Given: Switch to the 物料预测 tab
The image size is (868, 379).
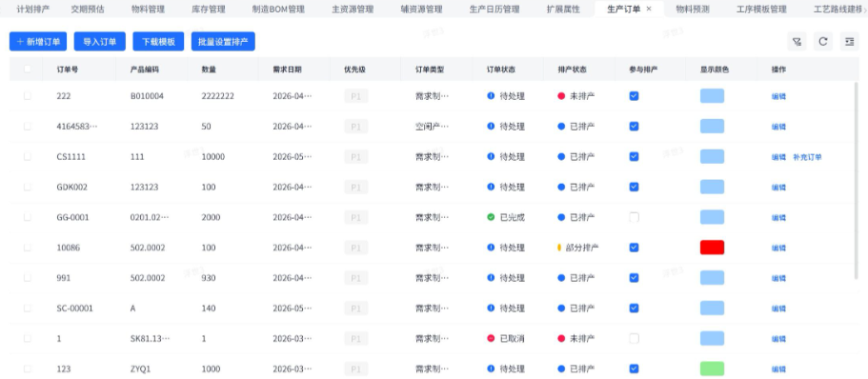Looking at the screenshot, I should 693,9.
